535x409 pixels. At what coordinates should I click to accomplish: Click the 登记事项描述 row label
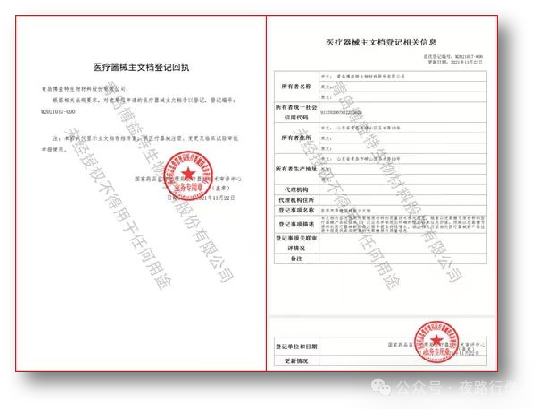click(x=296, y=224)
